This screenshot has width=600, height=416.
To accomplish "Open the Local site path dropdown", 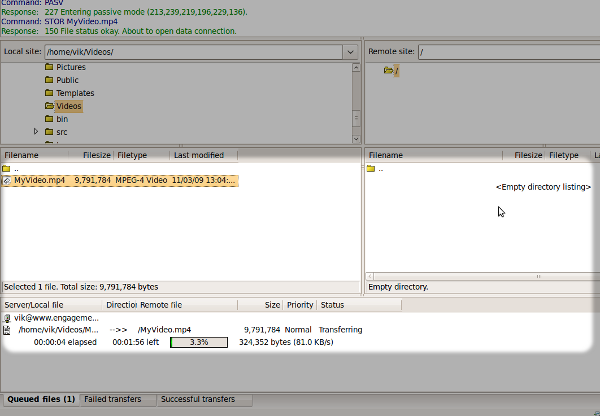I will click(x=350, y=52).
